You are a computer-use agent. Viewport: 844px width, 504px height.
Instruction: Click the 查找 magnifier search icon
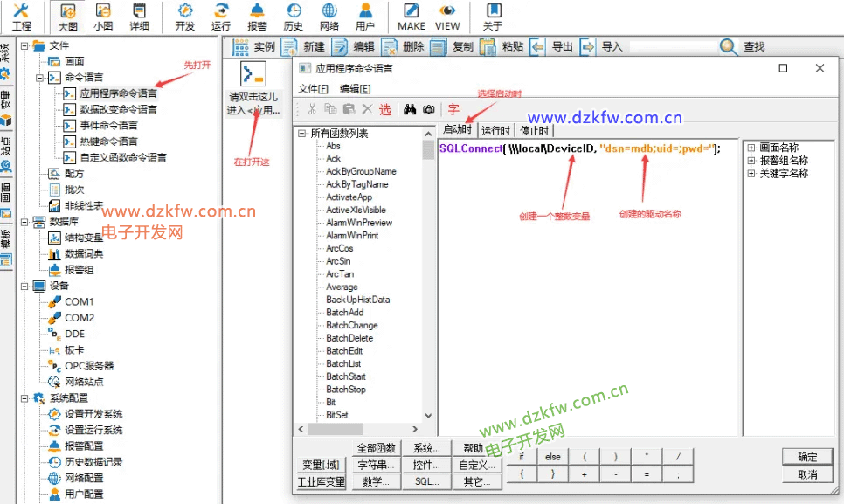point(728,46)
